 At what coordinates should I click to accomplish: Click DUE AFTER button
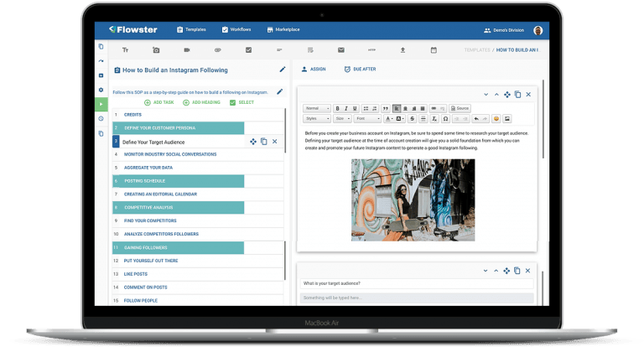click(x=361, y=69)
